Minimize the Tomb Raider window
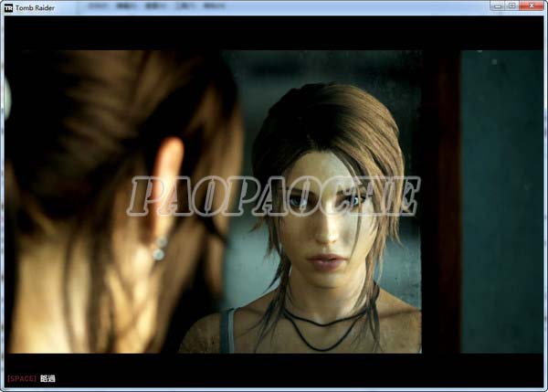 click(x=498, y=5)
